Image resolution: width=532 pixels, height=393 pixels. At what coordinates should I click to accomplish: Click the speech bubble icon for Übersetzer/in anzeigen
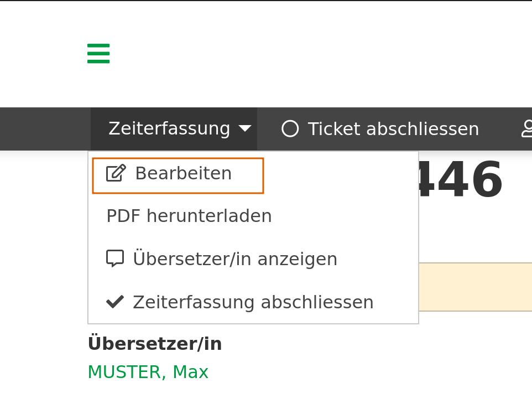click(114, 258)
